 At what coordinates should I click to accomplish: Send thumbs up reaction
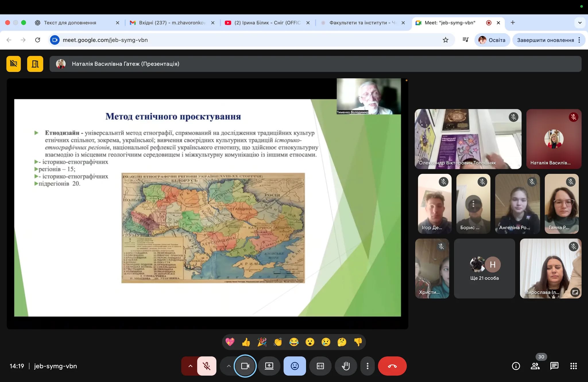(x=246, y=342)
